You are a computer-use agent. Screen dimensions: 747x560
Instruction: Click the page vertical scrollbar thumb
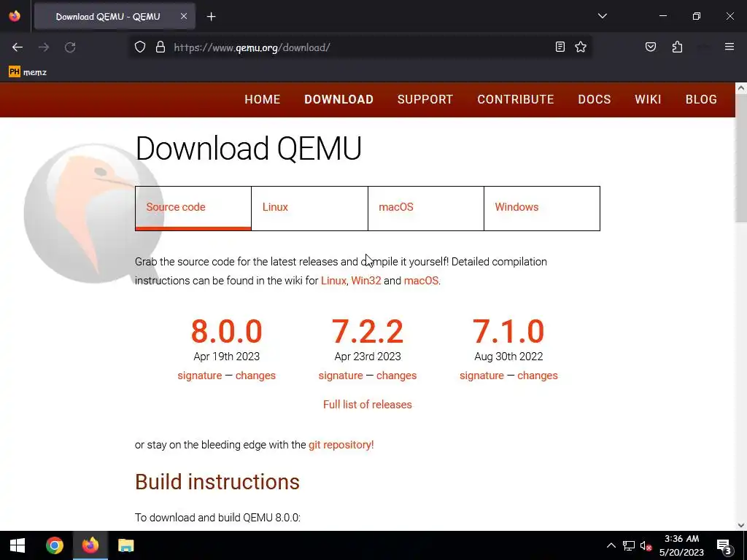pyautogui.click(x=741, y=157)
